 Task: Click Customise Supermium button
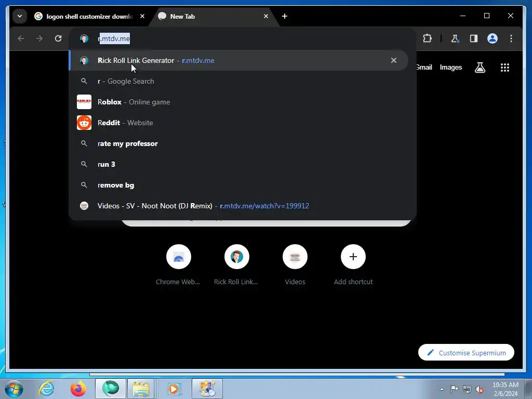pyautogui.click(x=466, y=353)
